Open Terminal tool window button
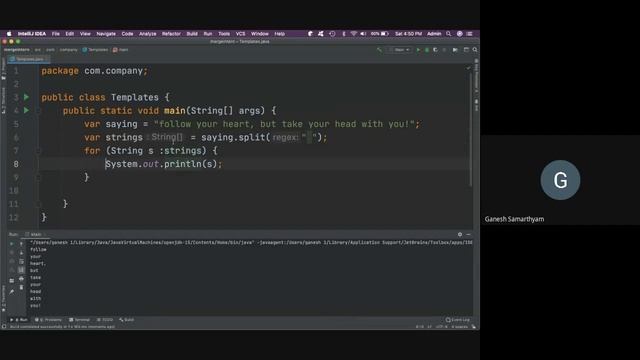Image resolution: width=640 pixels, height=360 pixels. click(80, 320)
